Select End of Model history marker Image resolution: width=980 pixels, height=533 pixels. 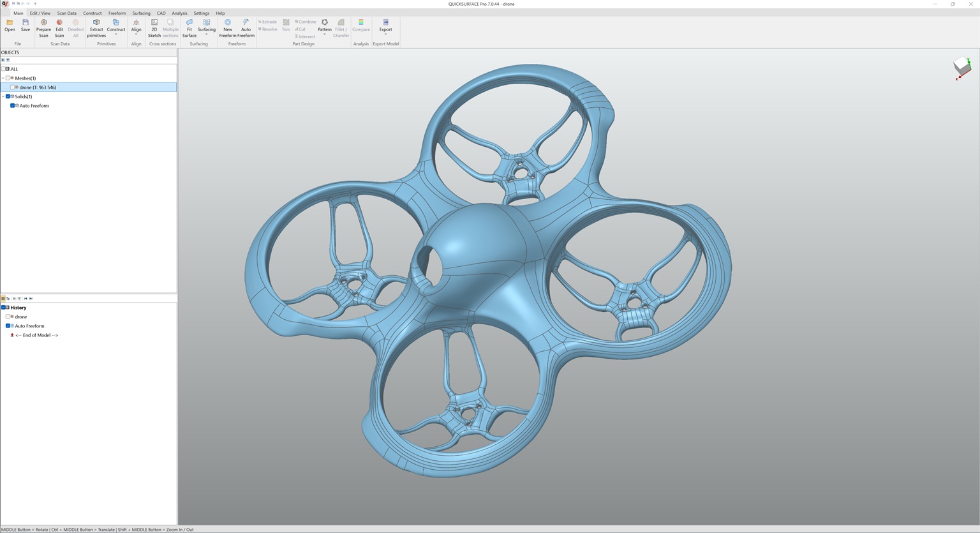tap(36, 335)
